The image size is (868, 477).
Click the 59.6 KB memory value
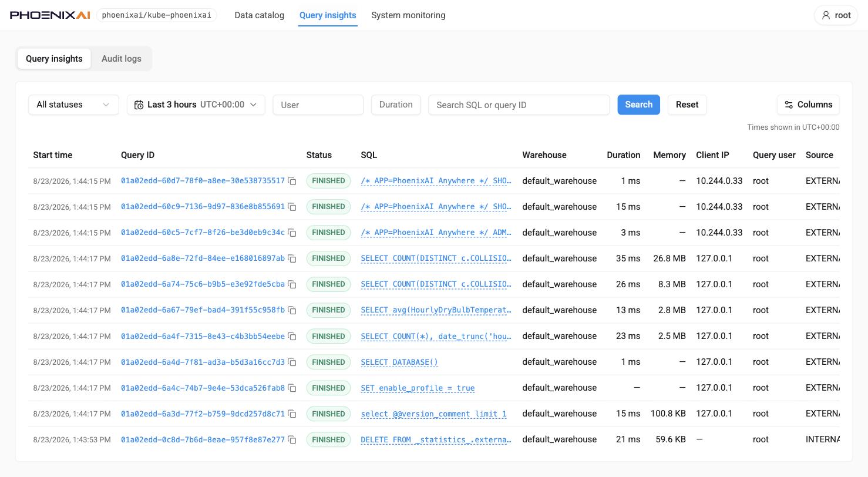[671, 439]
